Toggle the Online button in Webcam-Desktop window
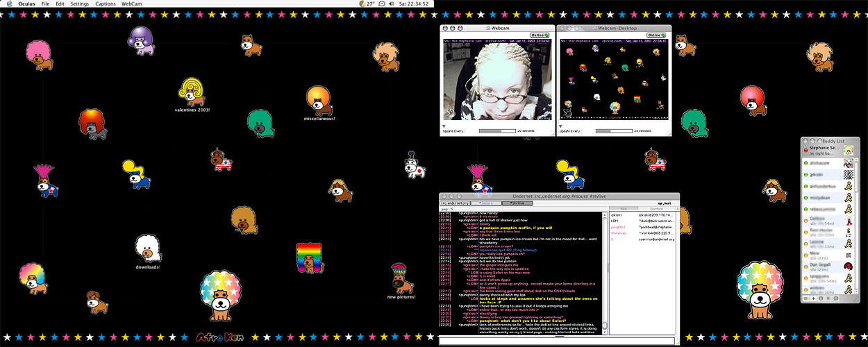 tap(656, 35)
